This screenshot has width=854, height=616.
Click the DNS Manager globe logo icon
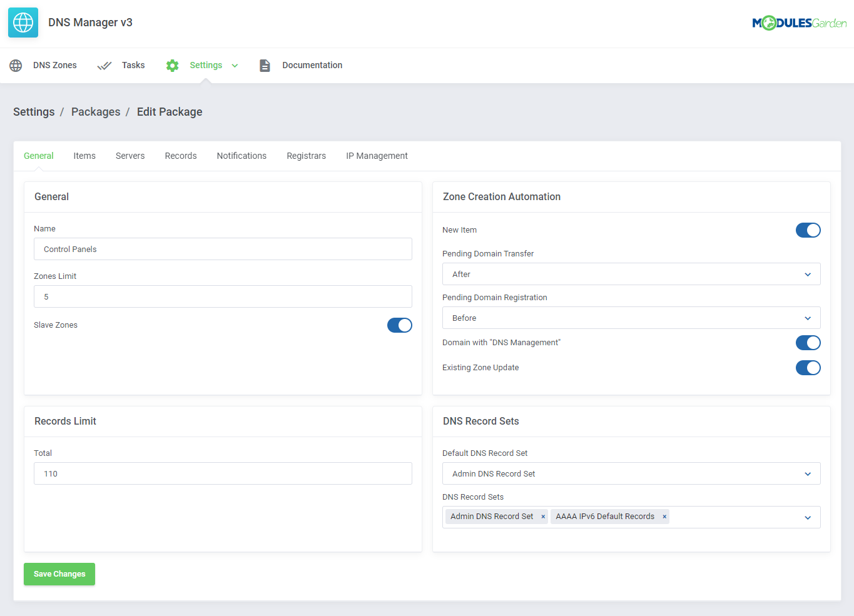pyautogui.click(x=23, y=23)
